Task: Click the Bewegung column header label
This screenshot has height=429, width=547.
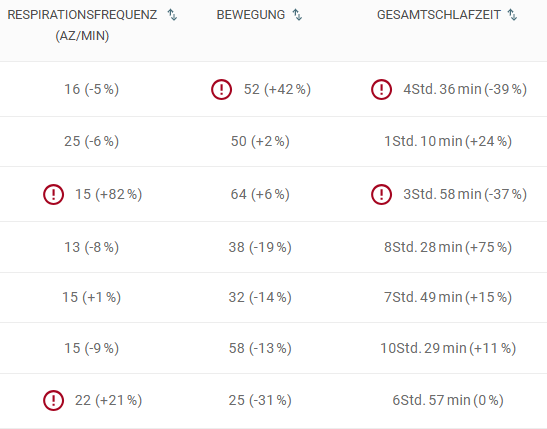Action: (251, 15)
